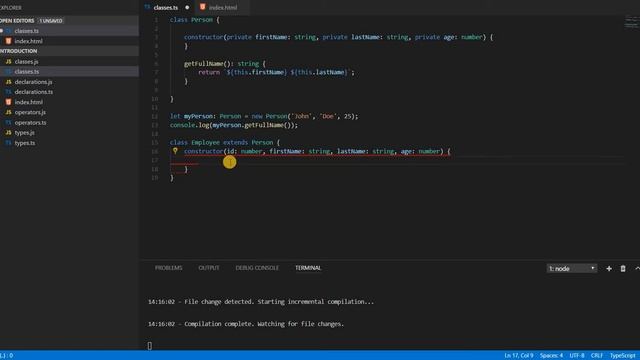Open classes.ts in Introduction folder
This screenshot has height=360, width=640.
click(x=27, y=71)
